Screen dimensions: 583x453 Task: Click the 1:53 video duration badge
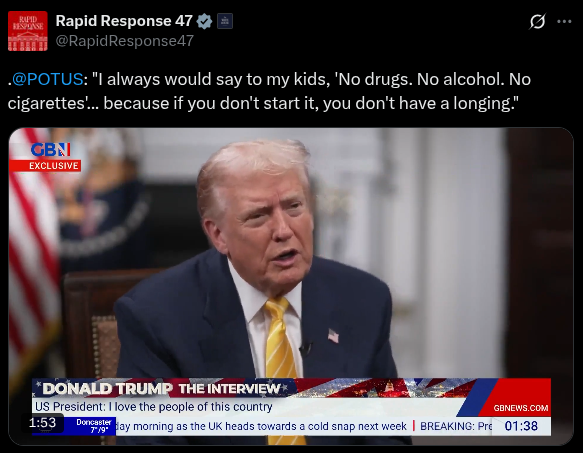tap(42, 423)
